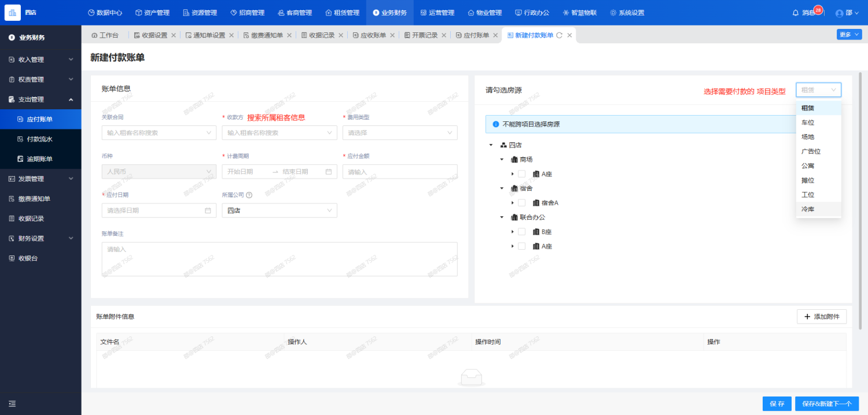Click the 收据记录 sidebar icon
Viewport: 868px width, 415px height.
(x=12, y=218)
